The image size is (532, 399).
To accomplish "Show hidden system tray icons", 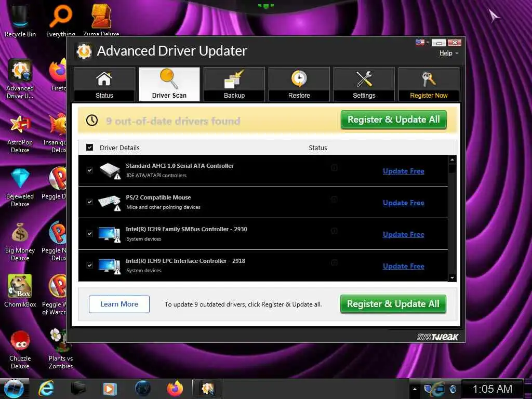I will 415,389.
